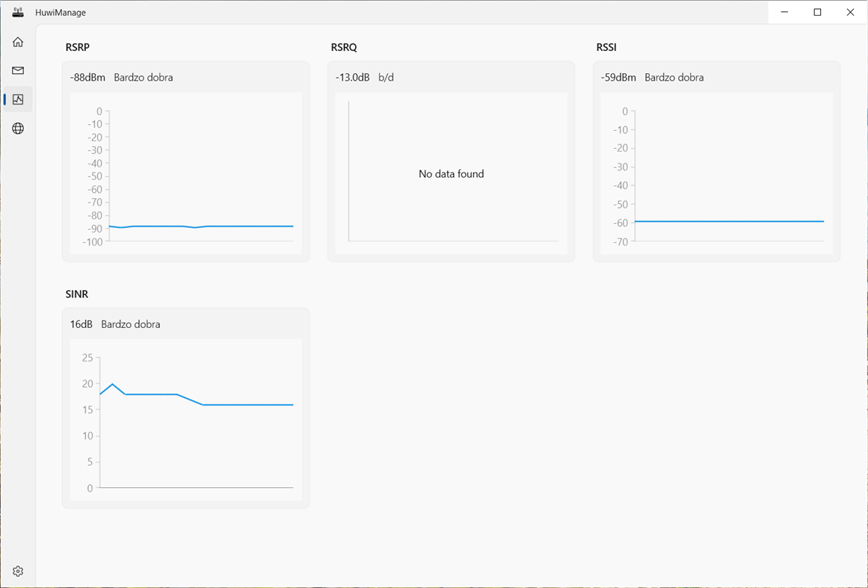Screen dimensions: 868x588
Task: Maximize the HuwiManage window
Action: (818, 12)
